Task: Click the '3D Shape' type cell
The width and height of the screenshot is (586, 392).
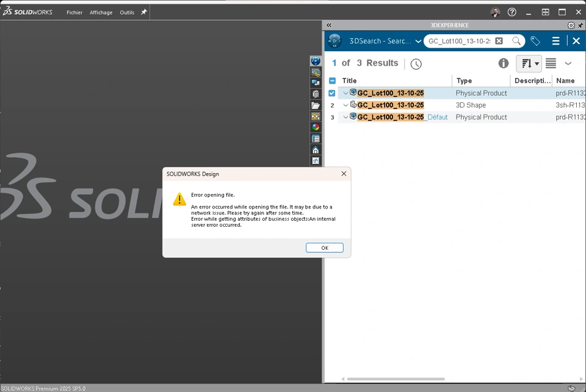Action: click(471, 105)
